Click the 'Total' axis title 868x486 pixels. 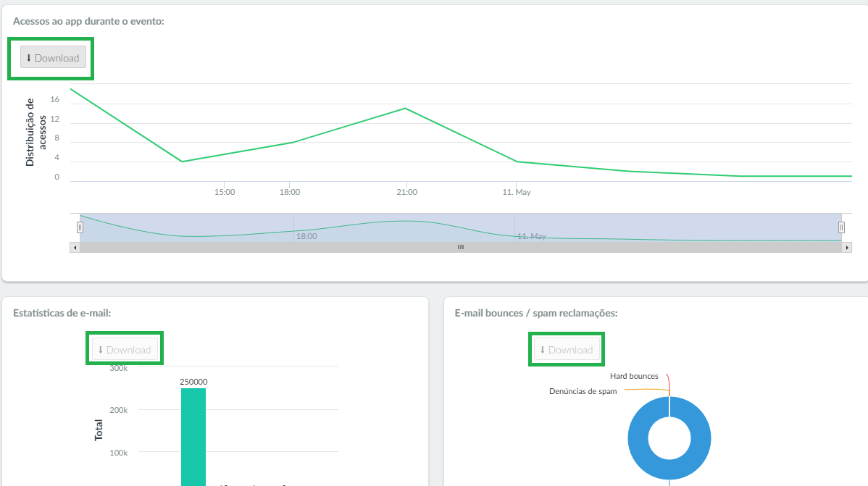coord(99,430)
